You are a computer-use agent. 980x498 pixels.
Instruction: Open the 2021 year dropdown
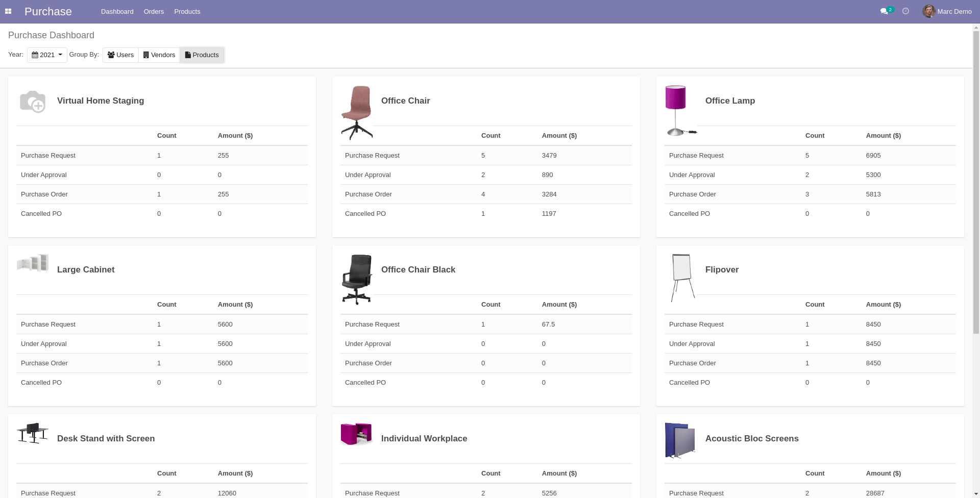47,55
